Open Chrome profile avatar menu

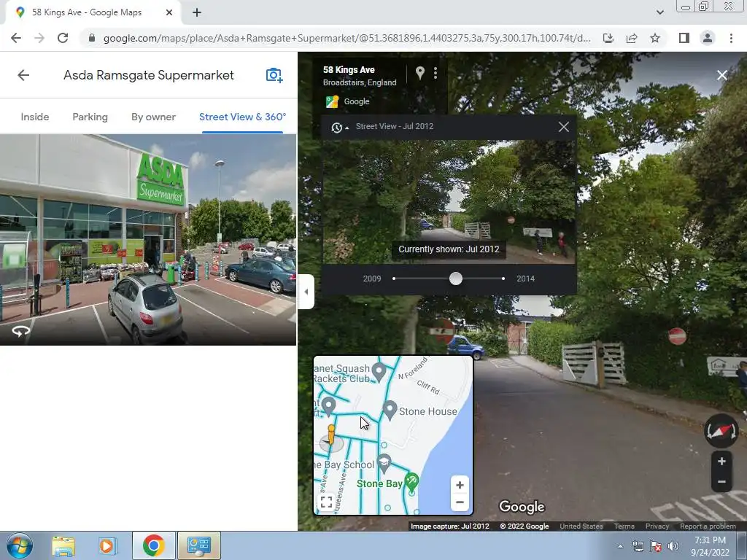(708, 38)
